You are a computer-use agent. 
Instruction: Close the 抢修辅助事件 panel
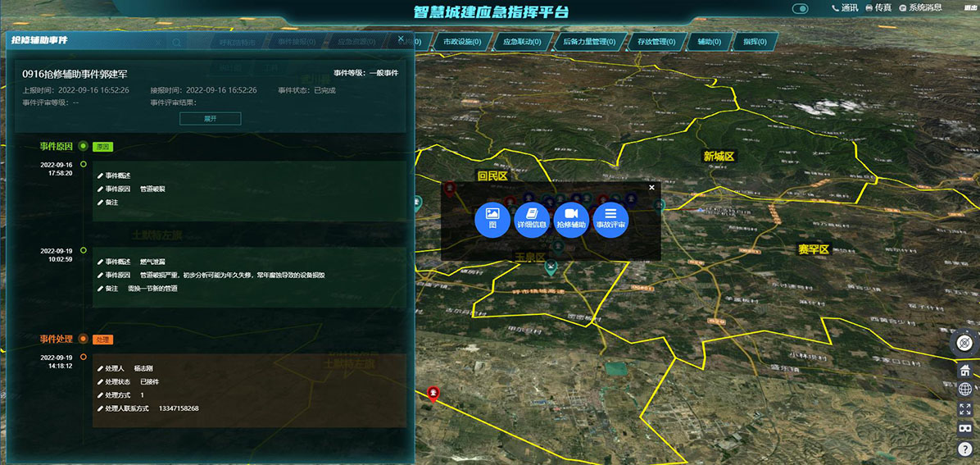click(x=402, y=39)
